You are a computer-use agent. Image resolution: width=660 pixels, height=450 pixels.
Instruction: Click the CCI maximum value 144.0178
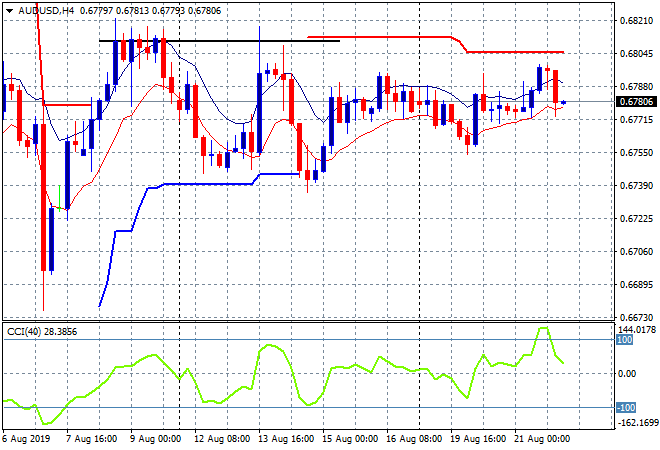tap(636, 330)
